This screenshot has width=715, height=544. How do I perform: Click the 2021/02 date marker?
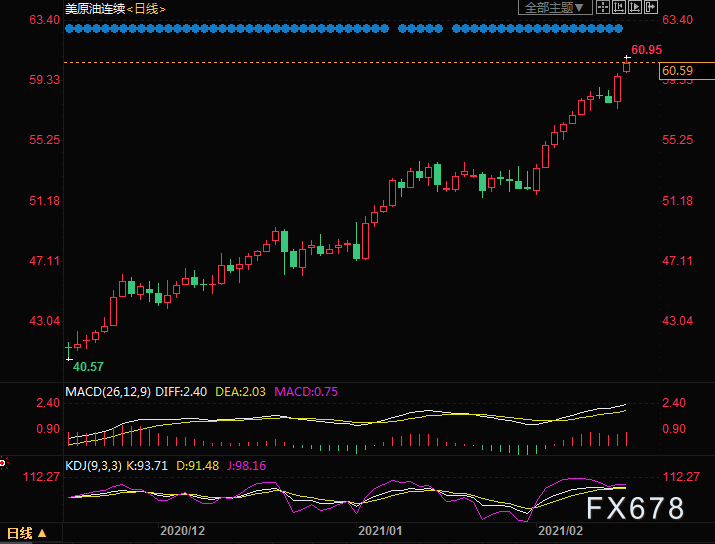pyautogui.click(x=560, y=531)
